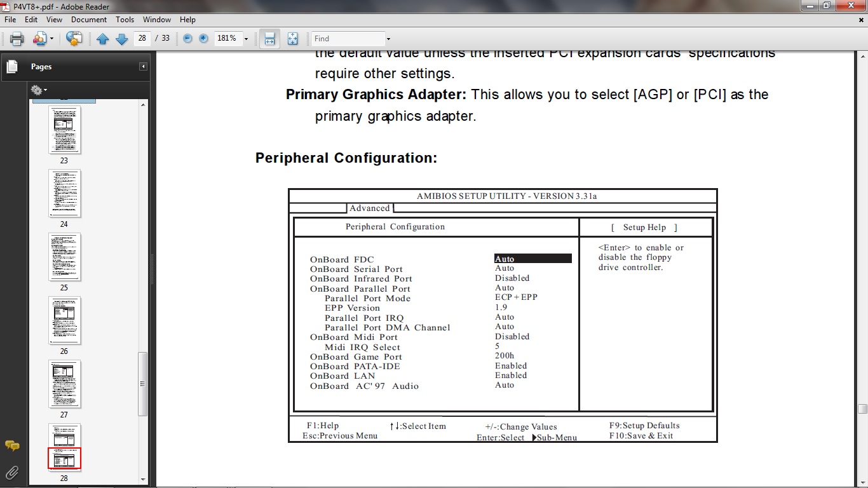The height and width of the screenshot is (488, 868).
Task: Select page 24 thumbnail
Action: (64, 193)
